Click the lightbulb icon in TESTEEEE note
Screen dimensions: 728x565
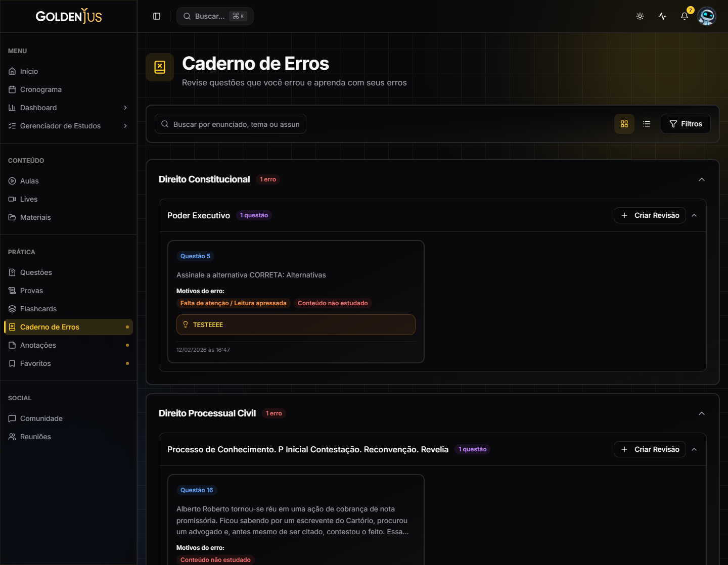coord(186,325)
